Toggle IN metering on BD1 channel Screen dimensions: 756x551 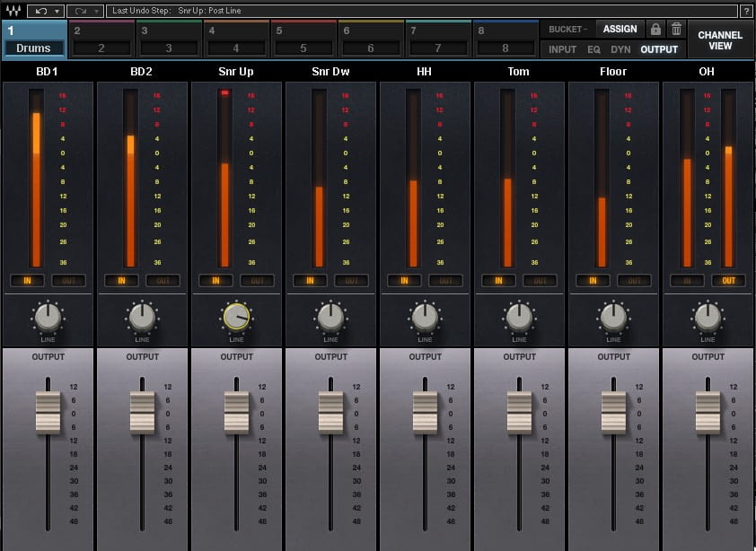coord(28,280)
